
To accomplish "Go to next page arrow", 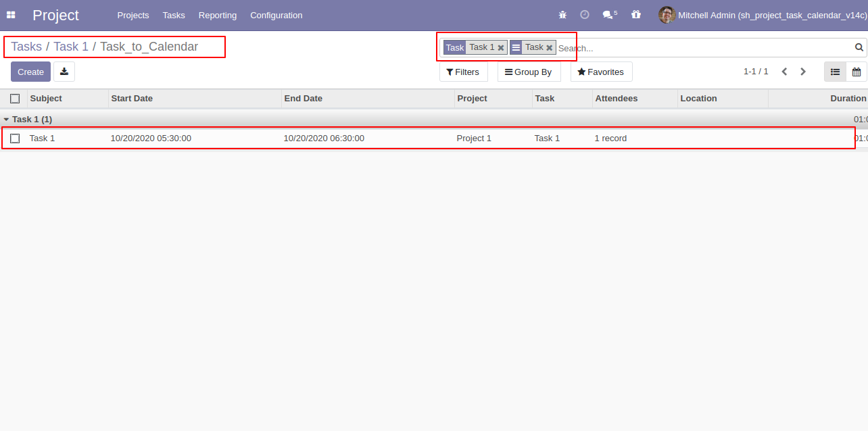I will [803, 72].
